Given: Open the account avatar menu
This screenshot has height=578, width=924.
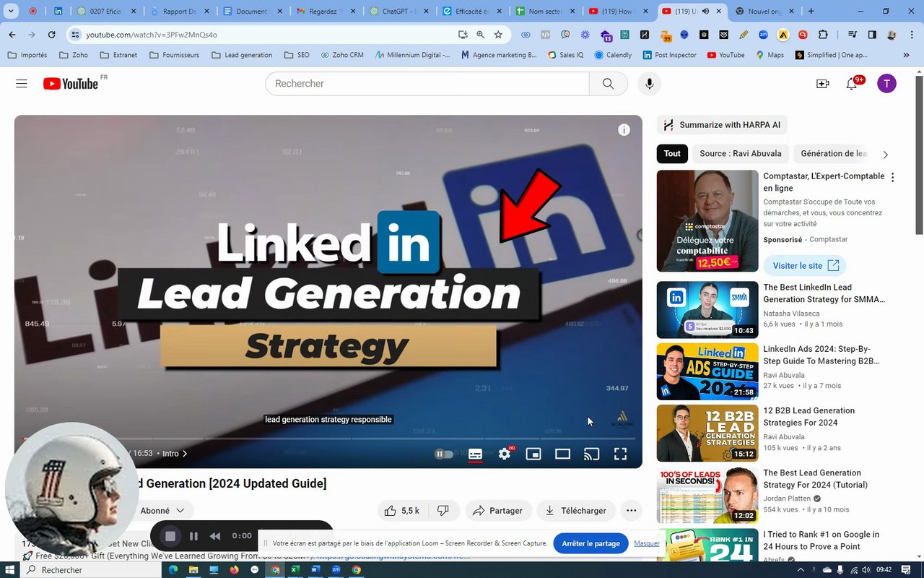Looking at the screenshot, I should 886,84.
